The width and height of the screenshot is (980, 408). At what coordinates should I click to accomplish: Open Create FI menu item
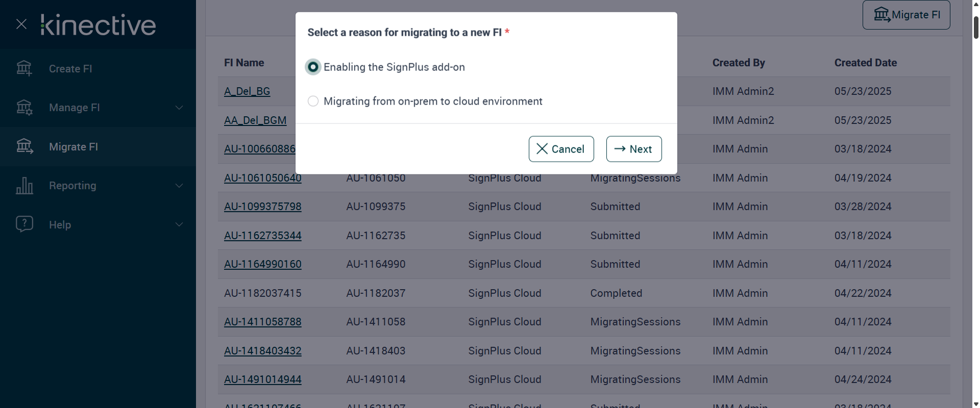tap(70, 69)
